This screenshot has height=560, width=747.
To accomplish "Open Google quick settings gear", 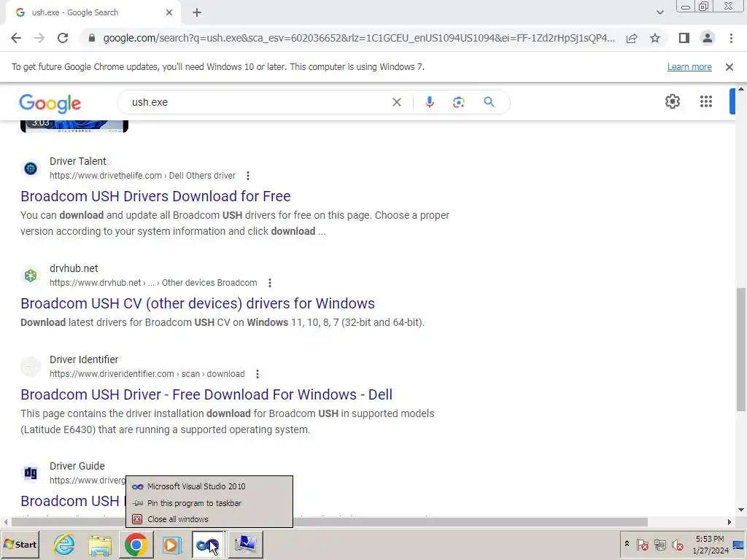I will point(672,101).
